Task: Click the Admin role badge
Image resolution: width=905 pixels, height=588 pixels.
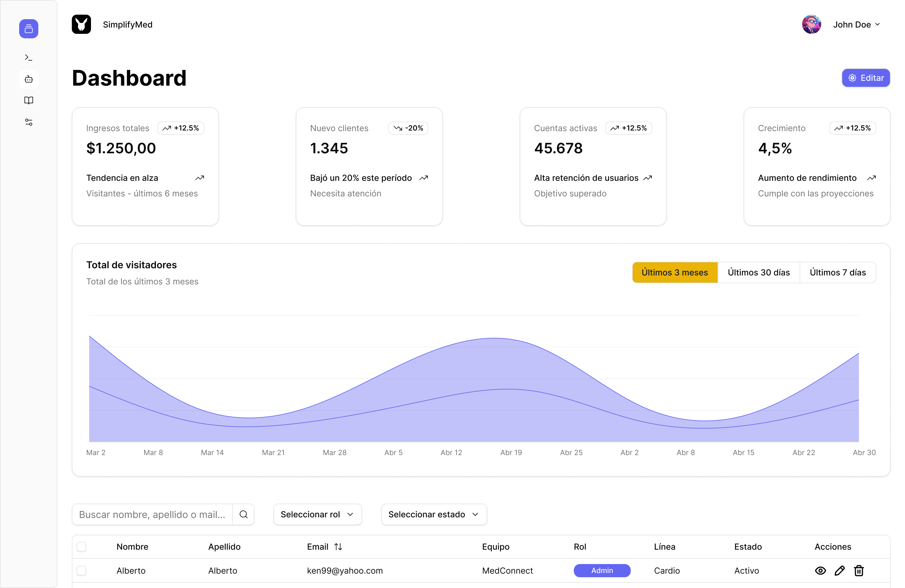Action: click(602, 571)
